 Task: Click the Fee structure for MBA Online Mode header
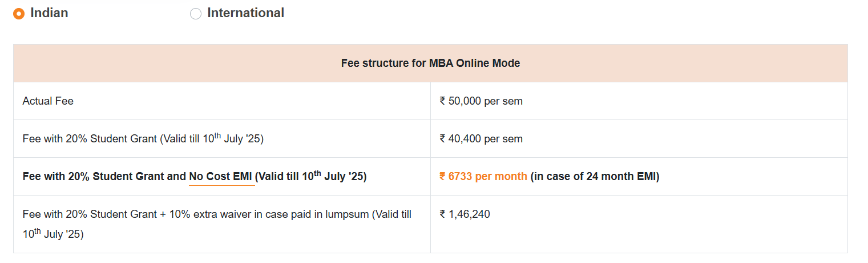click(x=430, y=63)
